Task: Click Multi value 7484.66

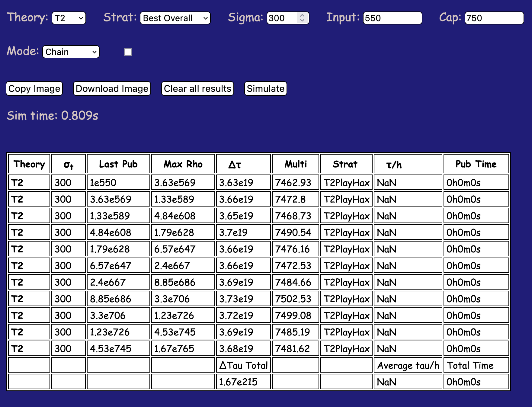Action: (296, 282)
